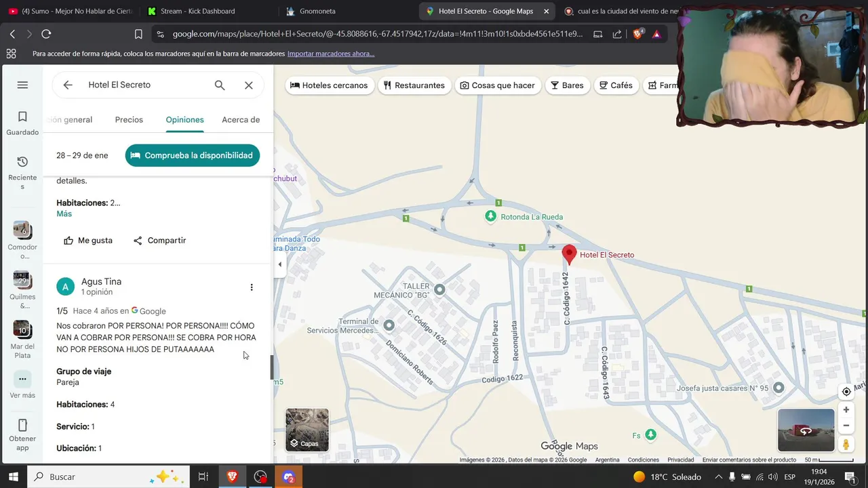Click the Privacidad footer link
Screen dimensions: 868x488
[680, 460]
